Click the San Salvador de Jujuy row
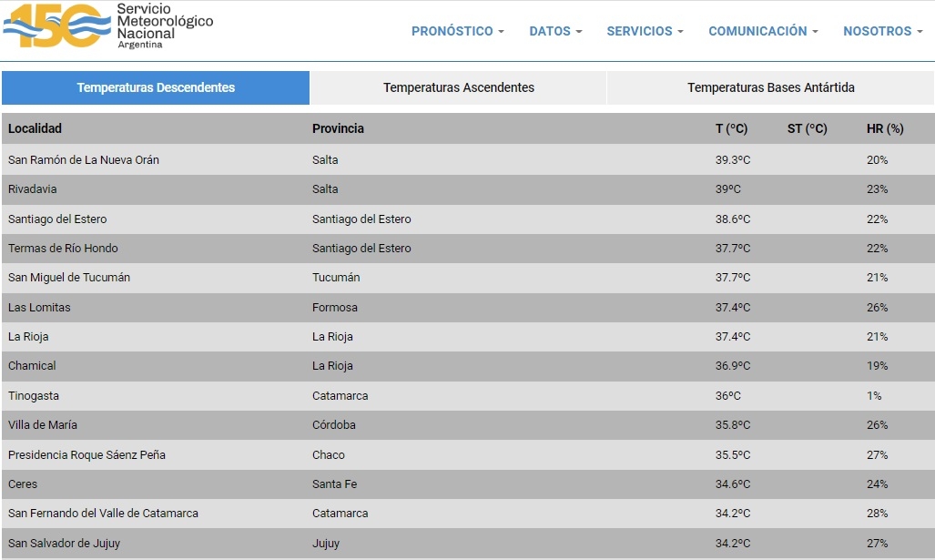Image resolution: width=935 pixels, height=560 pixels. pyautogui.click(x=64, y=544)
